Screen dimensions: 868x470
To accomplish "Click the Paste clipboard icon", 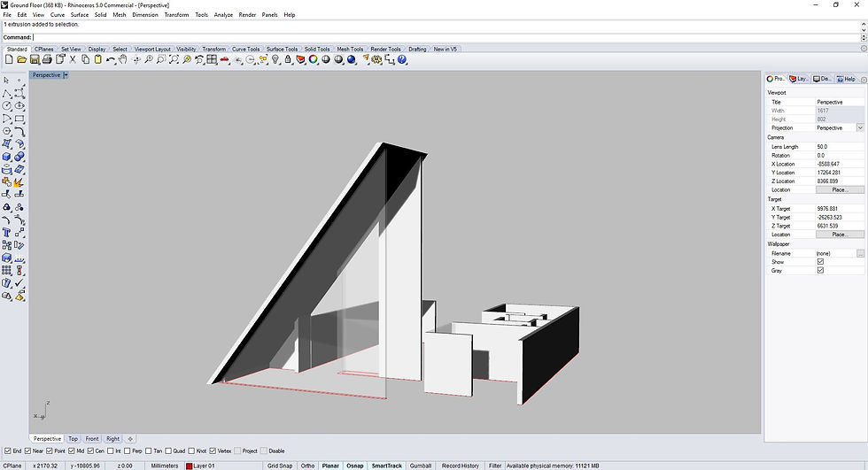I will point(98,59).
